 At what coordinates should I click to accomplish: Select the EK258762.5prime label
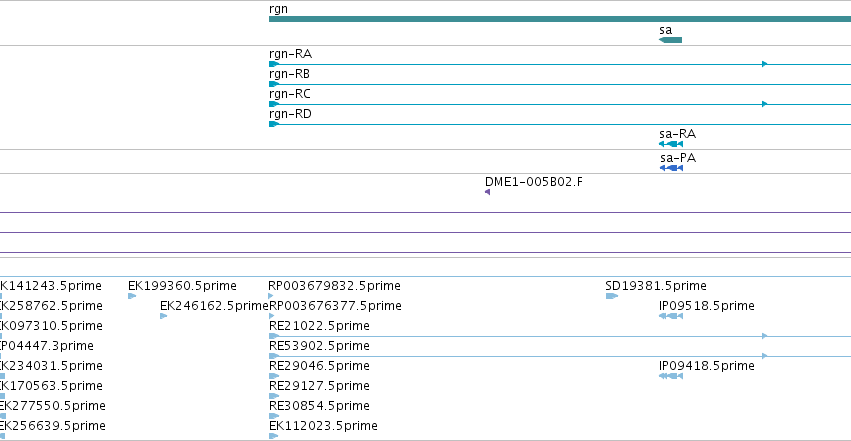point(51,306)
